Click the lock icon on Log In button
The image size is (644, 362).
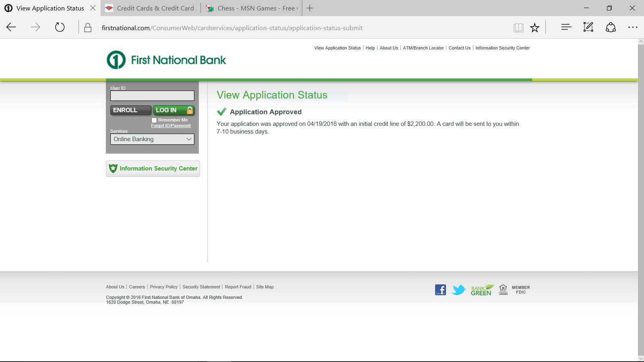[190, 110]
